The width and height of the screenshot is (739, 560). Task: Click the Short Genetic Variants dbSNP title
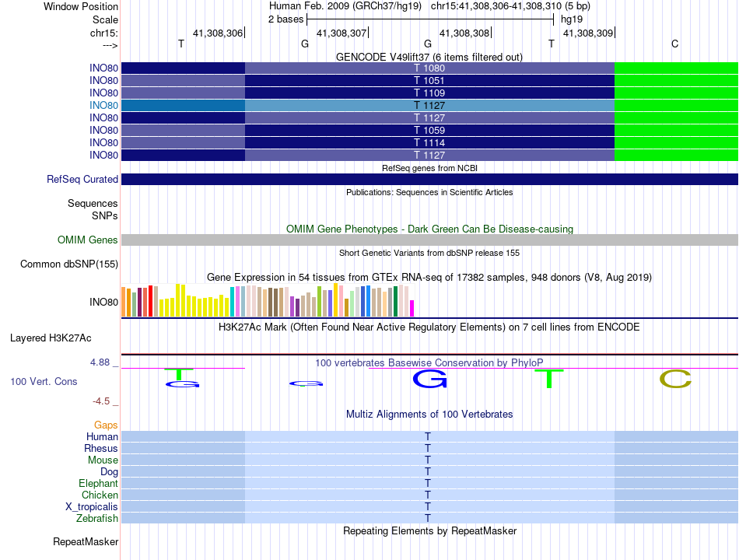[x=429, y=253]
